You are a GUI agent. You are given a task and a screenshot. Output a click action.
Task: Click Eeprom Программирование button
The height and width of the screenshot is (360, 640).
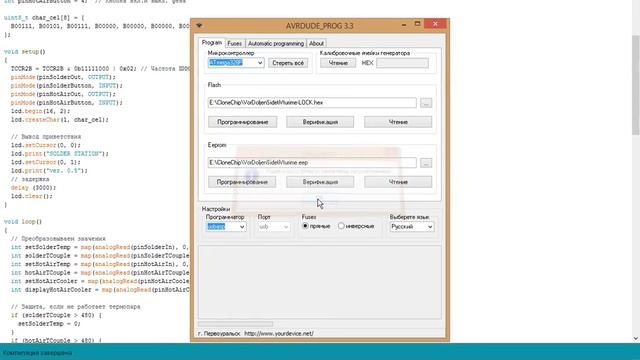(242, 182)
